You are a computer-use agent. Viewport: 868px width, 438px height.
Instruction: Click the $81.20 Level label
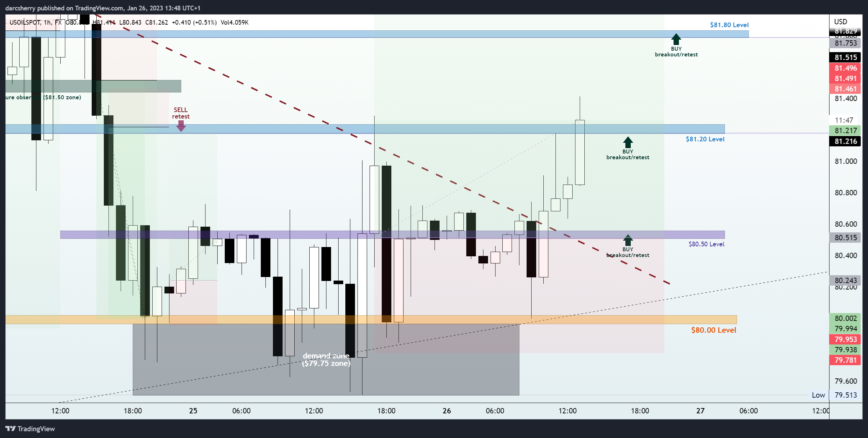[705, 139]
